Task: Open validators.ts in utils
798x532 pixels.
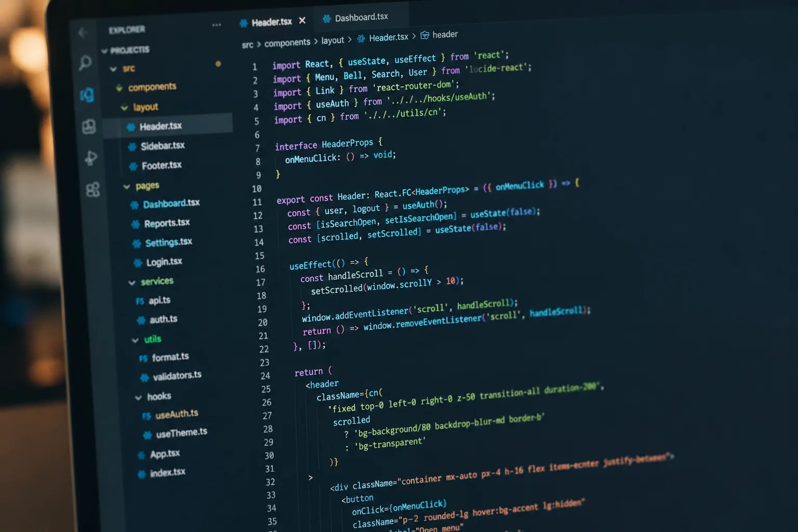Action: [x=177, y=376]
